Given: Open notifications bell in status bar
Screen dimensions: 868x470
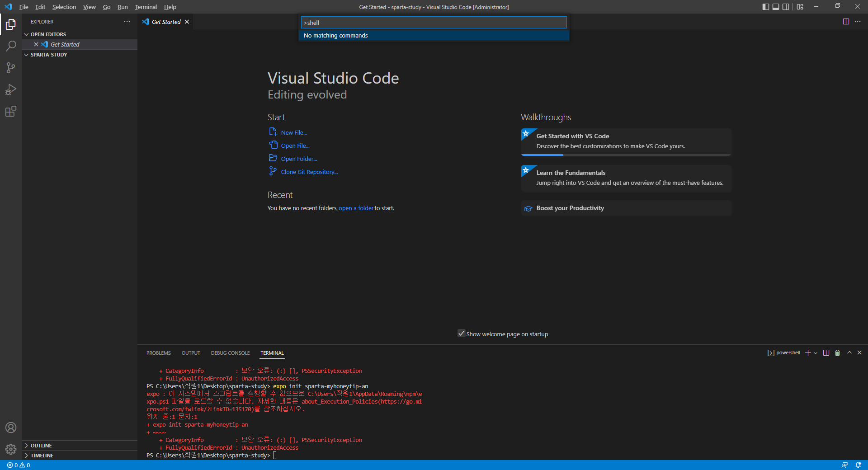Looking at the screenshot, I should tap(858, 465).
